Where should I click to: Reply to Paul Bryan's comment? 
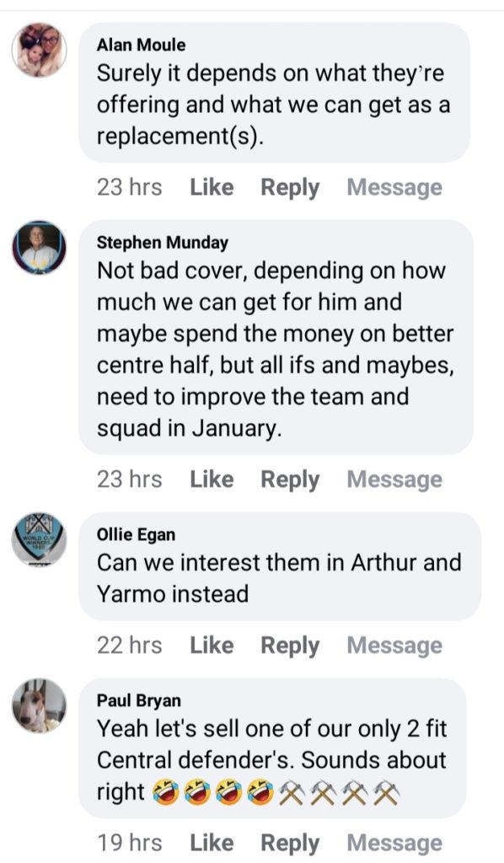pos(290,843)
